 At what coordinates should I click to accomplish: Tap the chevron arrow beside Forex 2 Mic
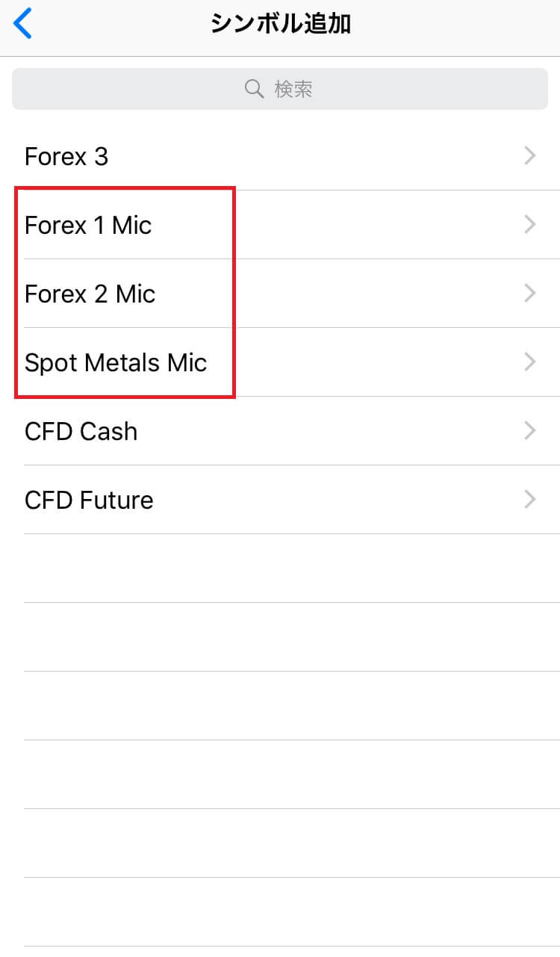530,294
